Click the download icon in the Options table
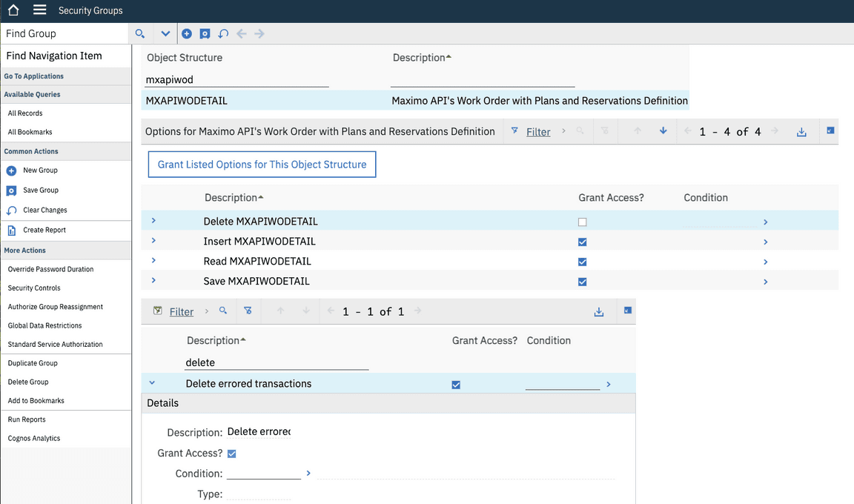854x504 pixels. [801, 131]
